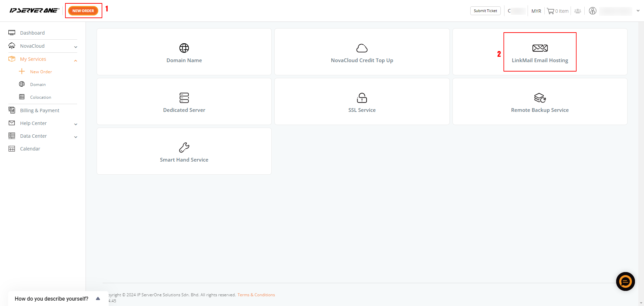The image size is (644, 306).
Task: Open Colocation under My Services
Action: (41, 97)
